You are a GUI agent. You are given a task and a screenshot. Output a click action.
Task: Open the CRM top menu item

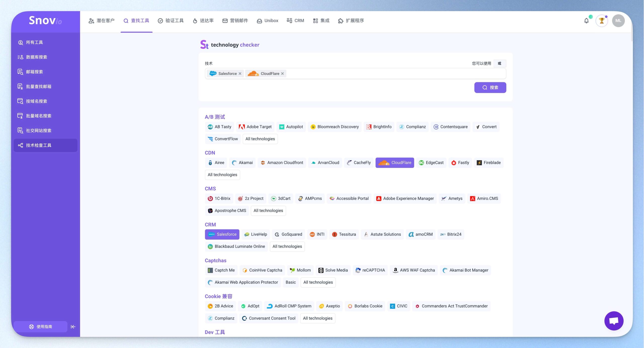tap(295, 21)
